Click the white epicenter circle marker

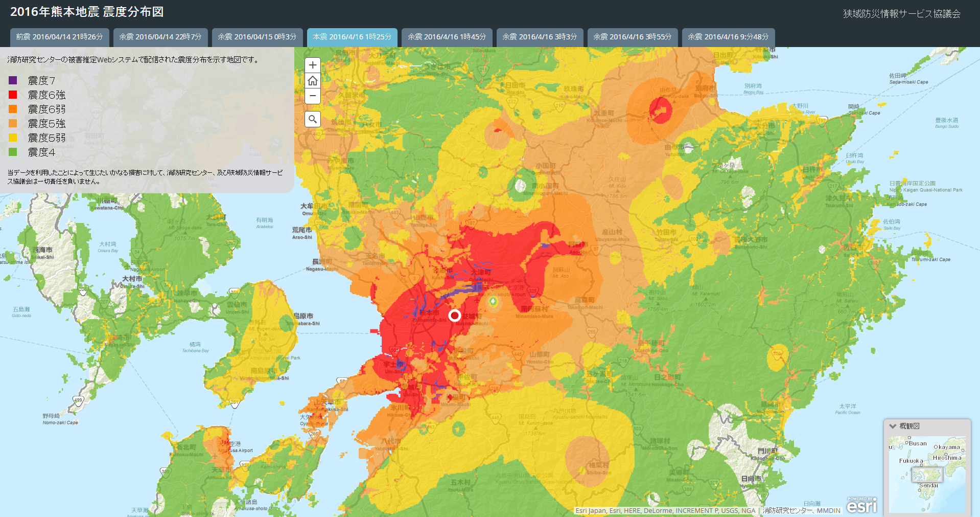click(455, 315)
